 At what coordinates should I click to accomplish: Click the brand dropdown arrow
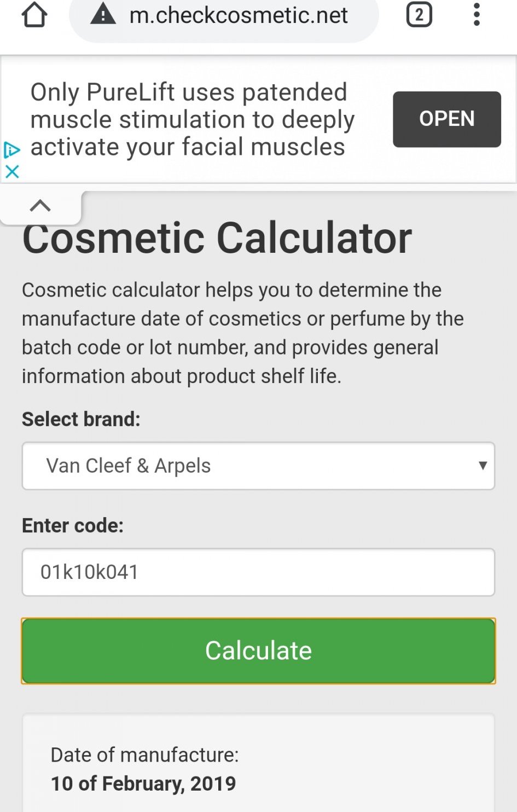click(x=483, y=466)
